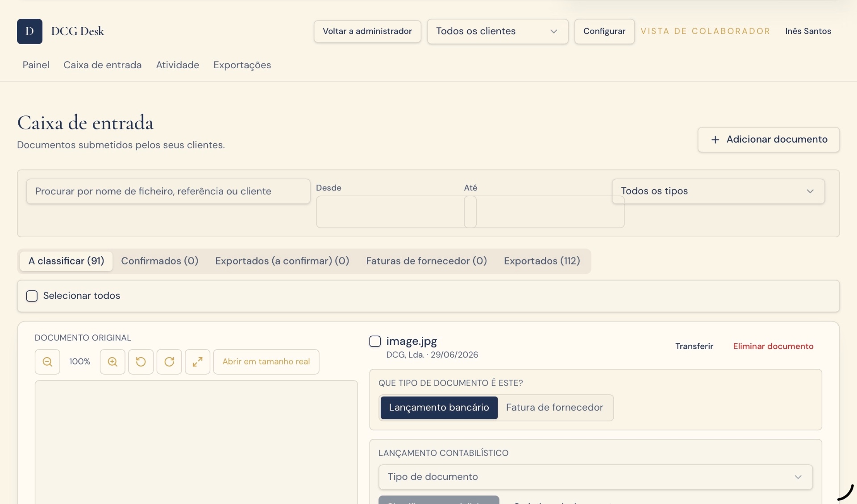The width and height of the screenshot is (857, 504).
Task: Click the DCG, Lda. · 29/06/2026 text
Action: [x=432, y=355]
